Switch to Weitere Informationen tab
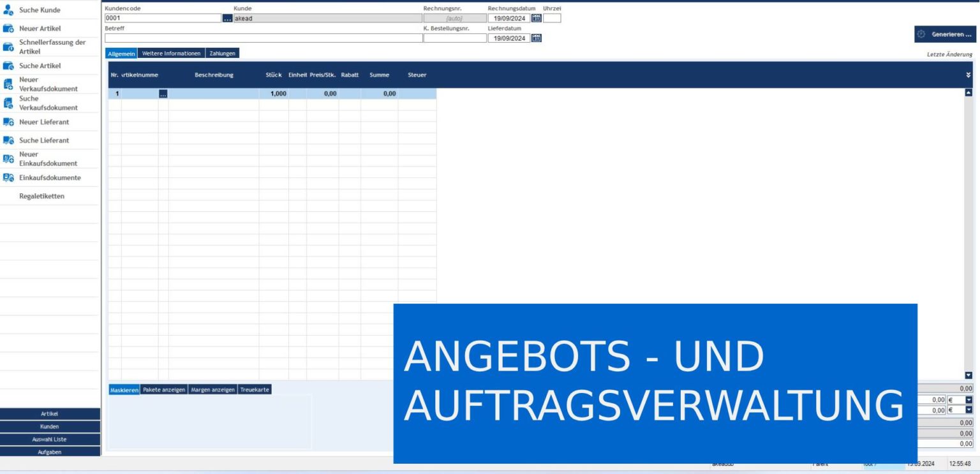This screenshot has width=980, height=474. coord(172,54)
